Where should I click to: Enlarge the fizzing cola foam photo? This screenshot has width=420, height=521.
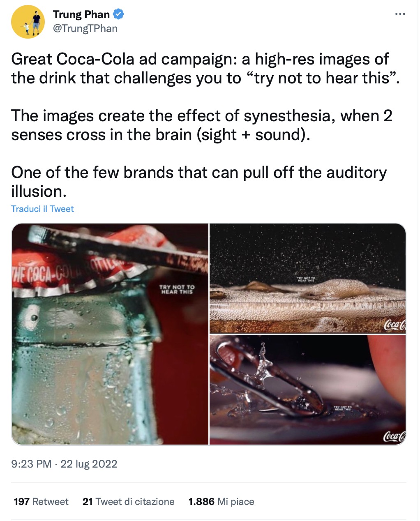pyautogui.click(x=307, y=278)
